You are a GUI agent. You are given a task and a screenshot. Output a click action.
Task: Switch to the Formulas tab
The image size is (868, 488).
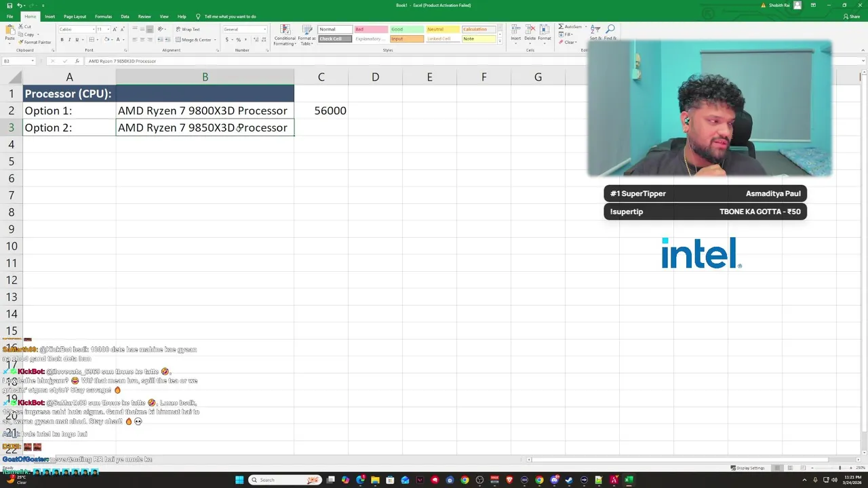(x=103, y=16)
